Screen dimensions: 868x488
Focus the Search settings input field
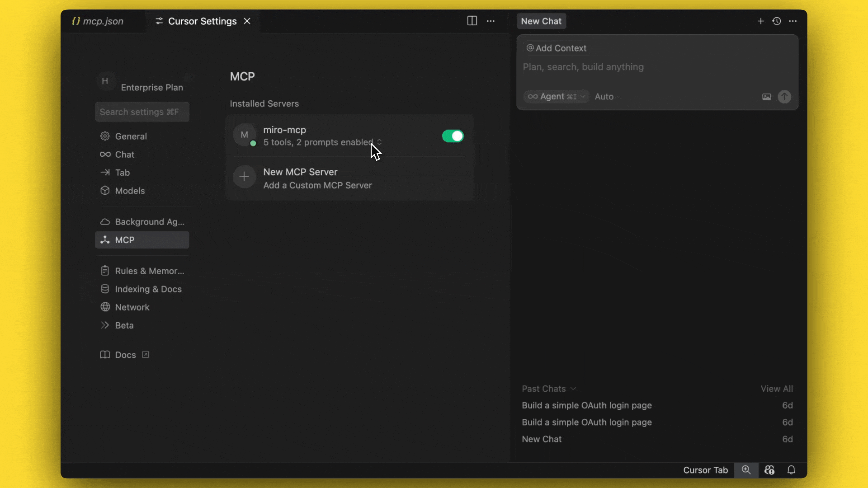(142, 112)
